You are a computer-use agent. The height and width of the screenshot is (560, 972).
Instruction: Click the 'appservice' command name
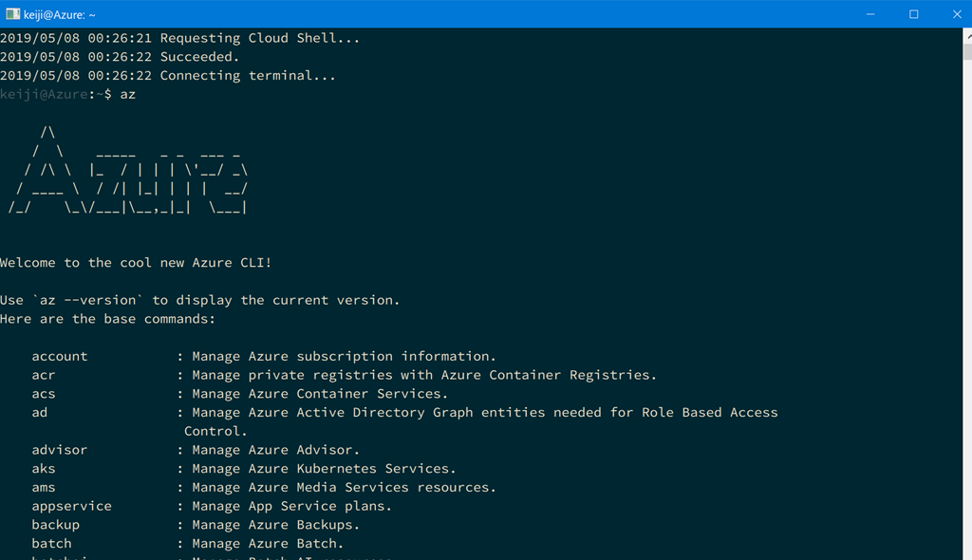tap(71, 506)
